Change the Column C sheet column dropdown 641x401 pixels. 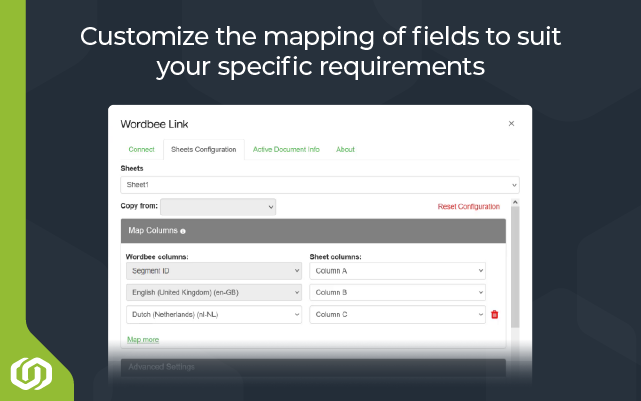click(397, 314)
